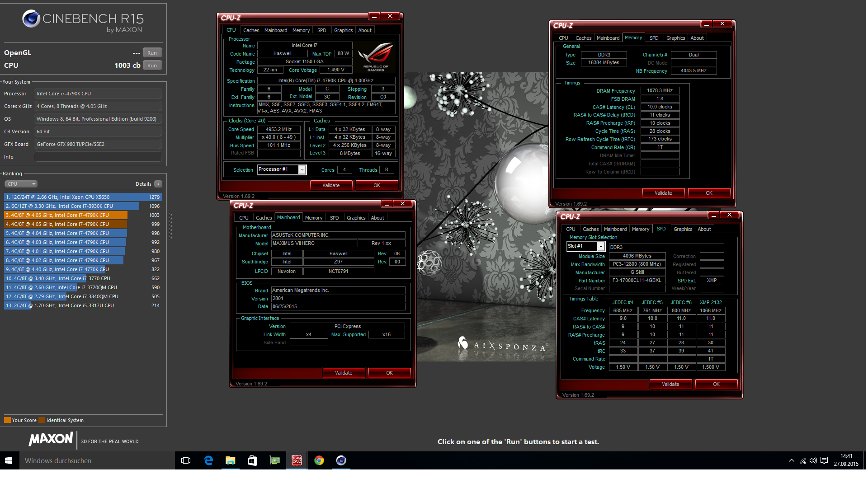Select your score 1003 ranking row

(83, 215)
